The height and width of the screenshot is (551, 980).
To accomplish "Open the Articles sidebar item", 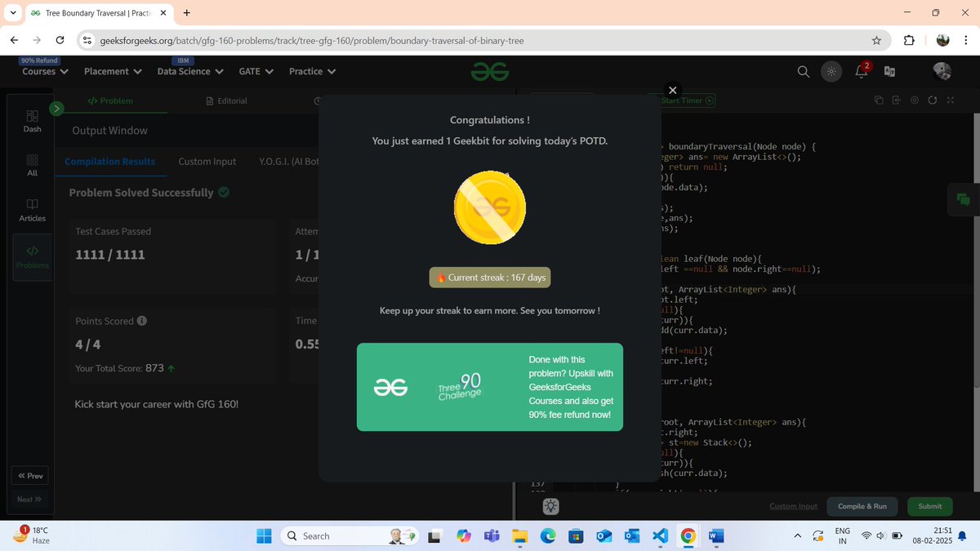I will click(32, 210).
